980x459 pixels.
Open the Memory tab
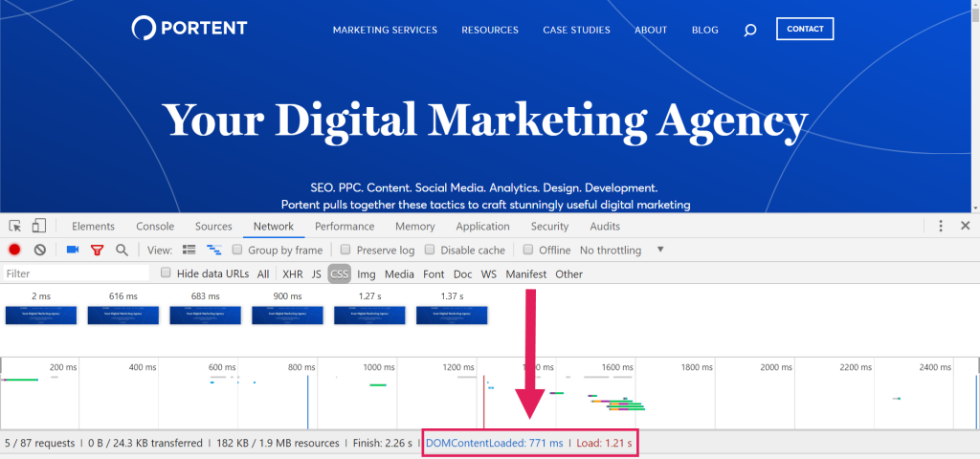(x=415, y=226)
